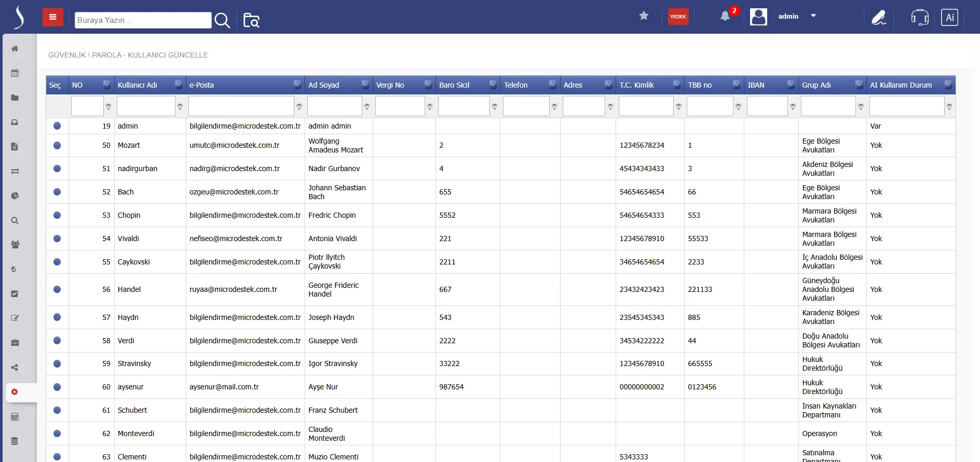Open the notifications bell icon

[725, 16]
